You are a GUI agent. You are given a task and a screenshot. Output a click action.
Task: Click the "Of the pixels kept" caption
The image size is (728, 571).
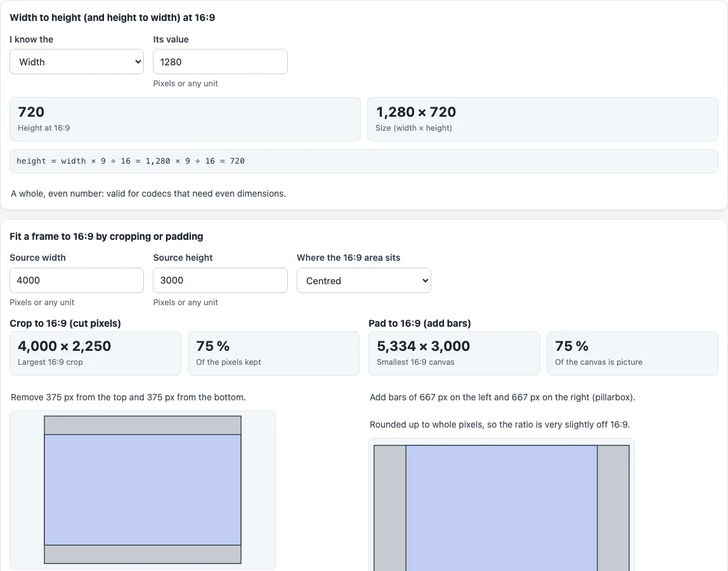pos(228,362)
